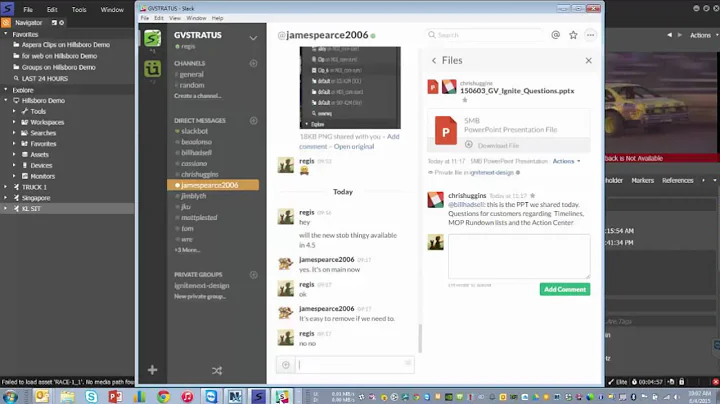Collapse Favorites in Navigator tree
This screenshot has height=404, width=720.
point(6,34)
